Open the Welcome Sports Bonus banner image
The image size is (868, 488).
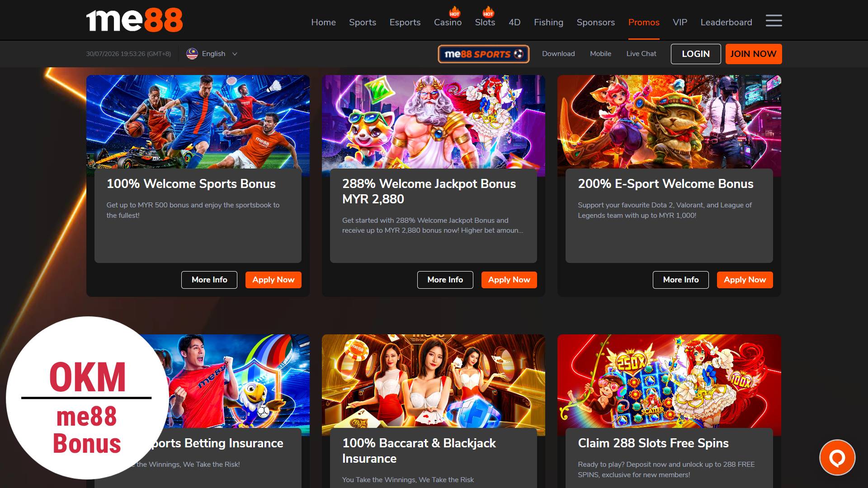click(198, 122)
